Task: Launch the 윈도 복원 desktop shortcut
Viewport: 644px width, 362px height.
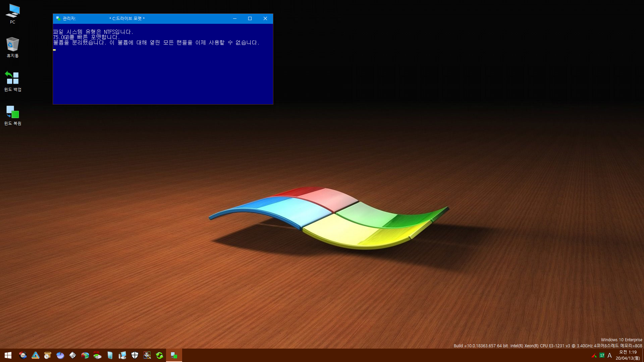Action: pyautogui.click(x=12, y=115)
